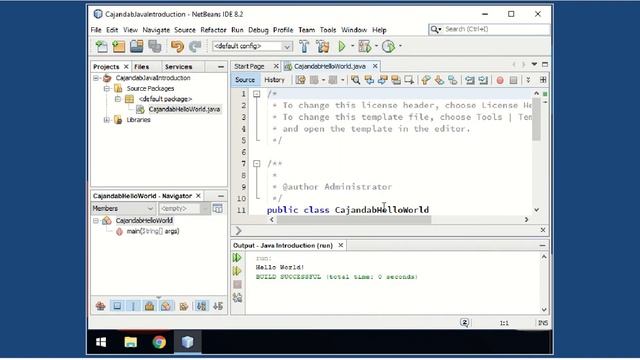The width and height of the screenshot is (640, 360).
Task: Open the empty filter dropdown in Navigator
Action: tap(204, 209)
